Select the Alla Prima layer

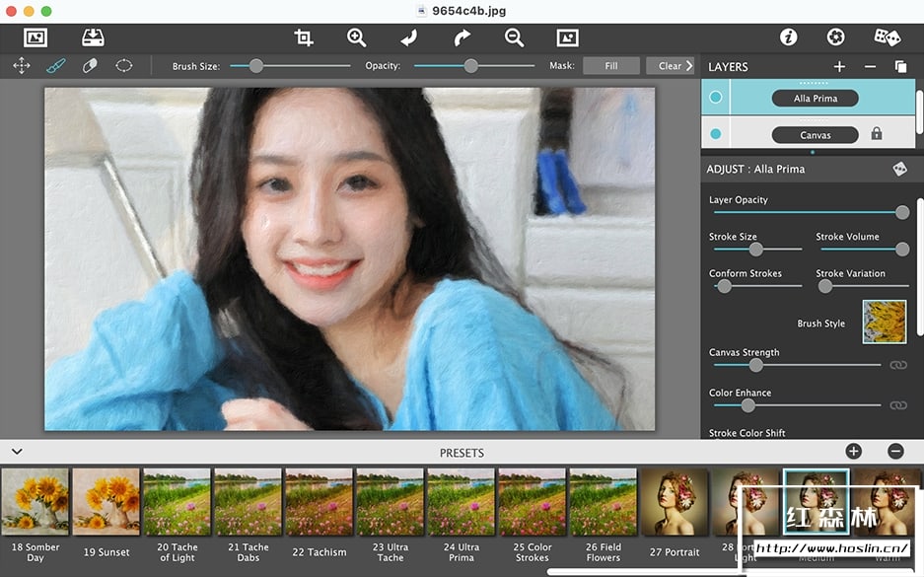pos(814,99)
